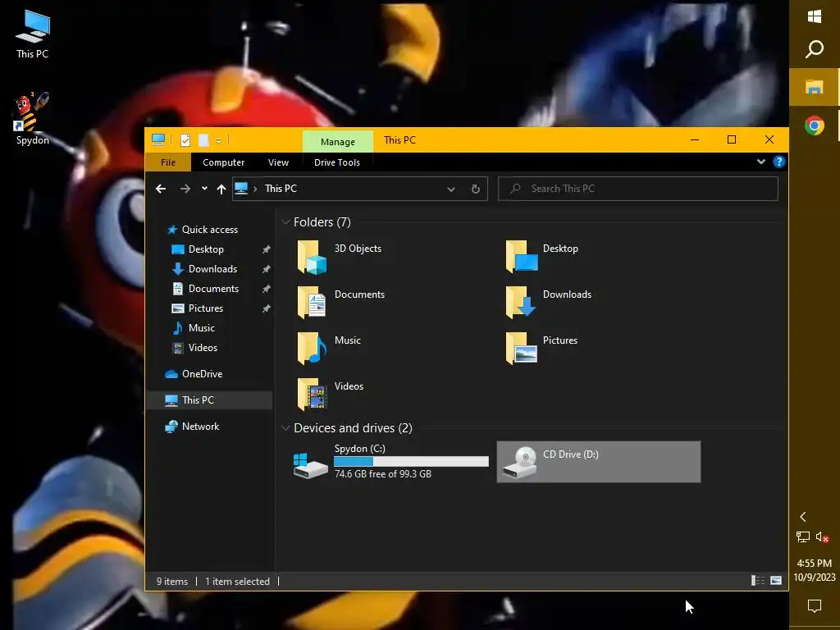Image resolution: width=840 pixels, height=630 pixels.
Task: Click the muted volume tray icon
Action: click(822, 536)
